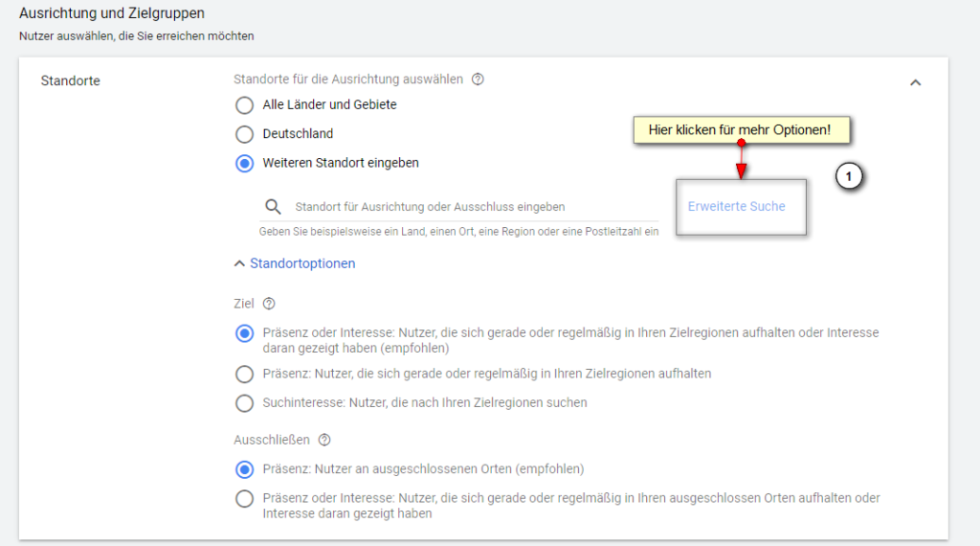The image size is (980, 546).
Task: Select the Deutschland radio button
Action: [x=245, y=134]
